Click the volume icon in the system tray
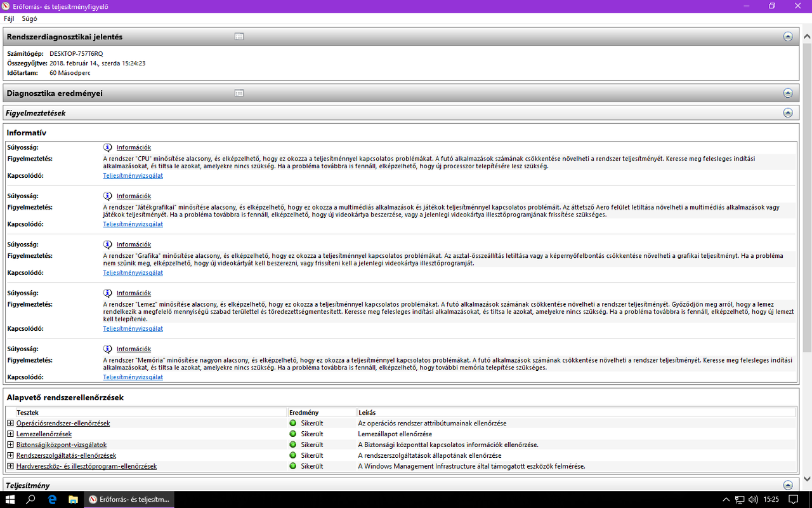Viewport: 812px width, 508px height. (x=753, y=499)
